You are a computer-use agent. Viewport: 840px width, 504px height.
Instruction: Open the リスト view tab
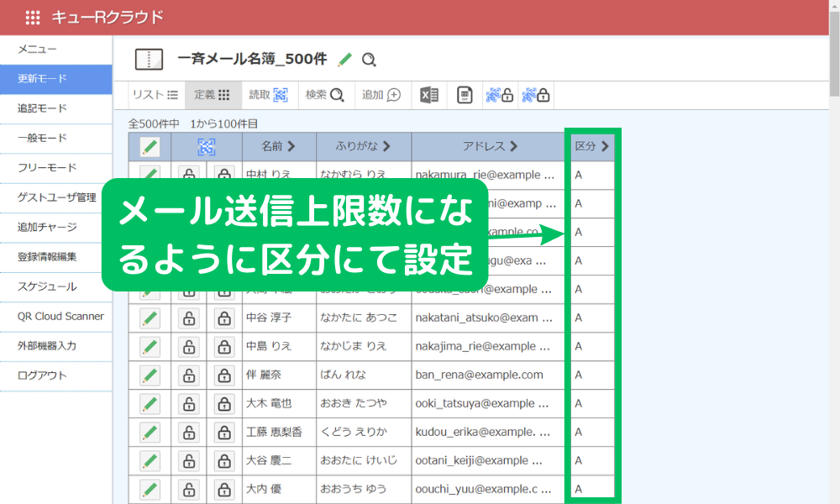click(155, 95)
